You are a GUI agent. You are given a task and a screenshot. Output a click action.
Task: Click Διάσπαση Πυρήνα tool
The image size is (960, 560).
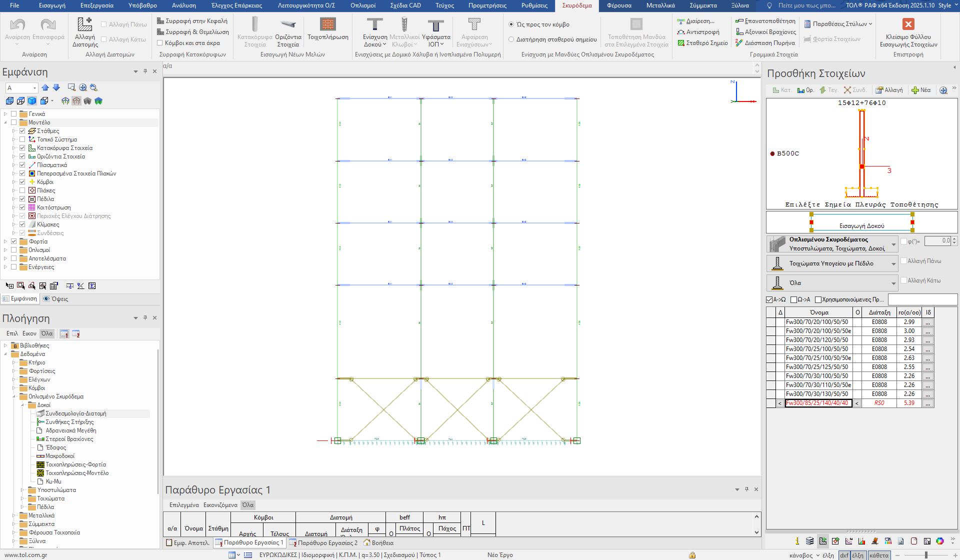pyautogui.click(x=765, y=43)
